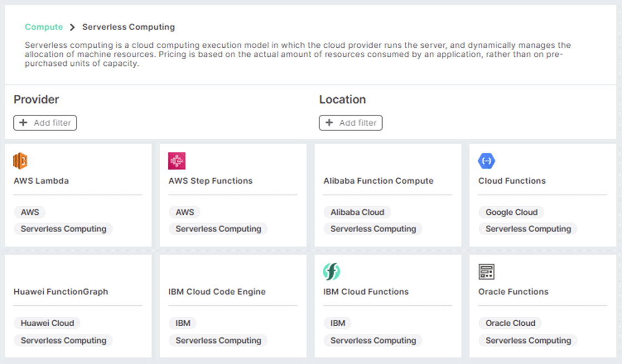The width and height of the screenshot is (622, 364).
Task: Go to Compute breadcrumb link
Action: click(44, 27)
